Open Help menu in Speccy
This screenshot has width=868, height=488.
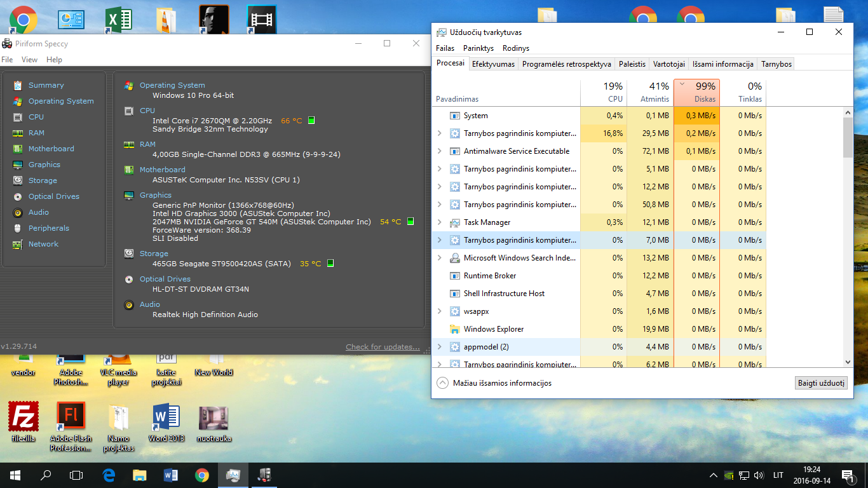(54, 60)
